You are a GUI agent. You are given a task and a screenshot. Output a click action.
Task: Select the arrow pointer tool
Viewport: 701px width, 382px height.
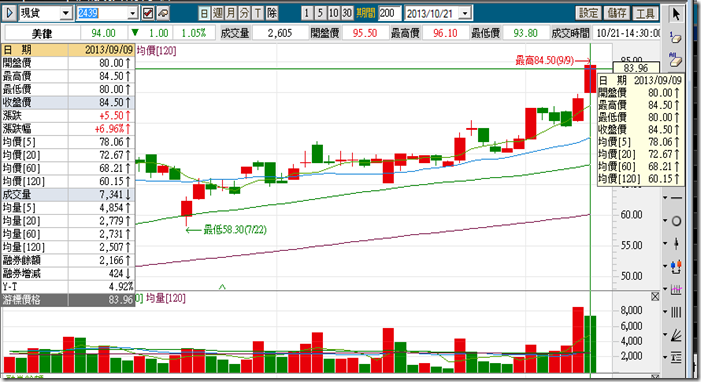(x=676, y=13)
